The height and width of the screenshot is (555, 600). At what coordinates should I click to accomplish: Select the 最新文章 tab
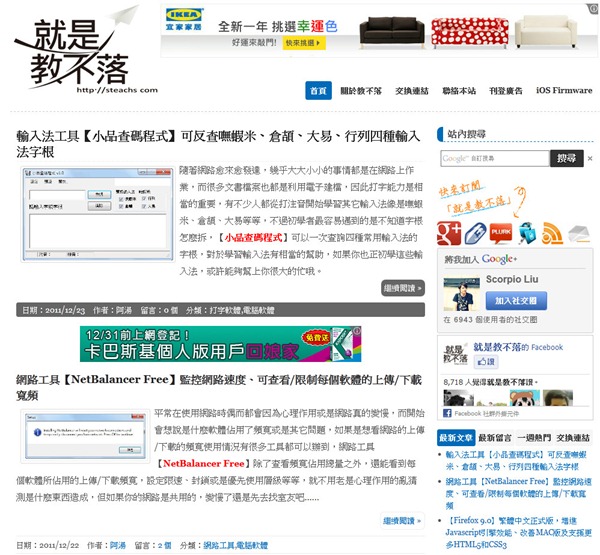(456, 438)
